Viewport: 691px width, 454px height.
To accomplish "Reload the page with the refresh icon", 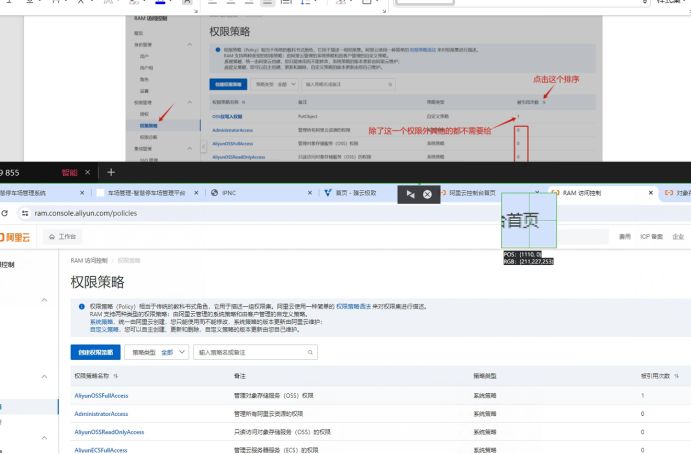I will pyautogui.click(x=4, y=213).
